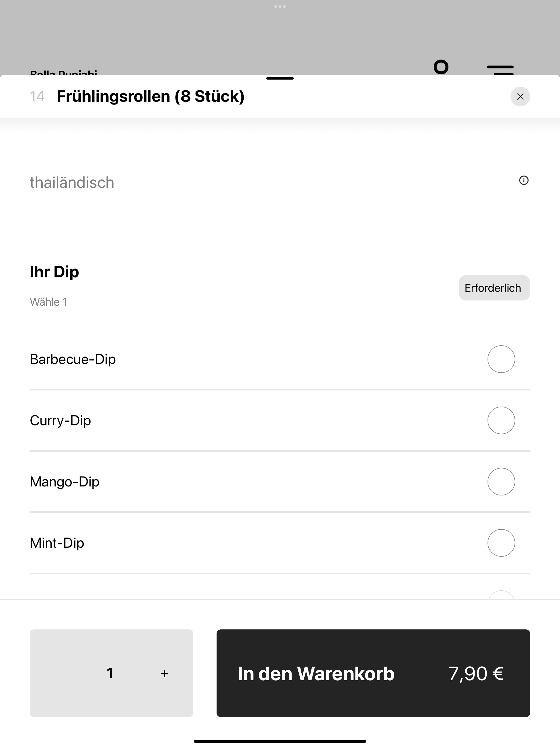Screen dimensions: 560x747
Task: Add item via In den Warenkorb
Action: coord(373,673)
